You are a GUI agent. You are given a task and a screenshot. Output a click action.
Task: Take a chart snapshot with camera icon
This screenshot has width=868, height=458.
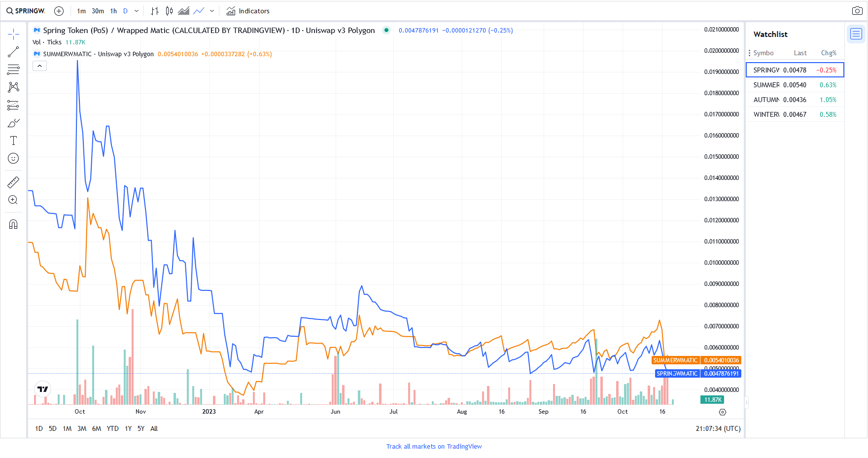[x=857, y=11]
